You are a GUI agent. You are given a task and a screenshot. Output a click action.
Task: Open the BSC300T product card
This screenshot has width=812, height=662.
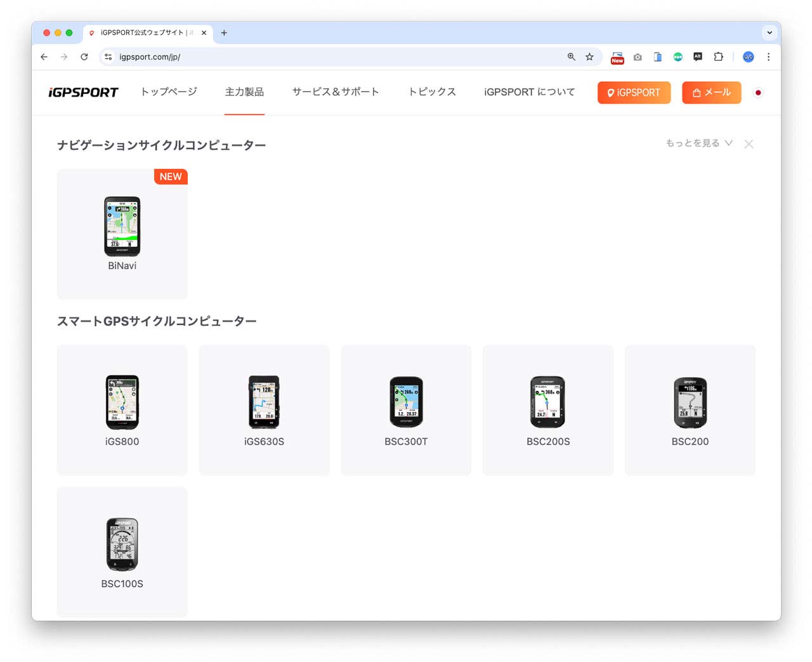click(x=406, y=410)
